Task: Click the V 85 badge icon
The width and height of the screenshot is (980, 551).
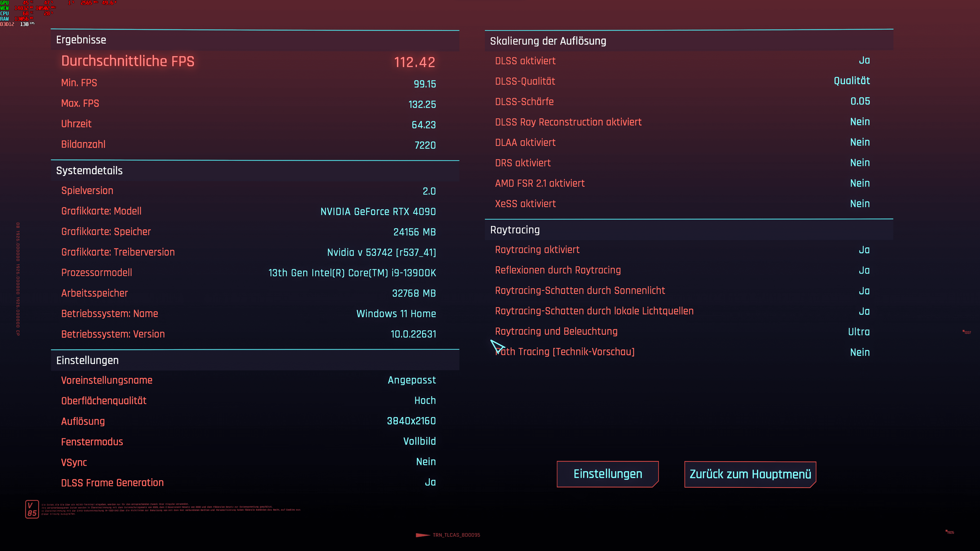Action: tap(32, 509)
